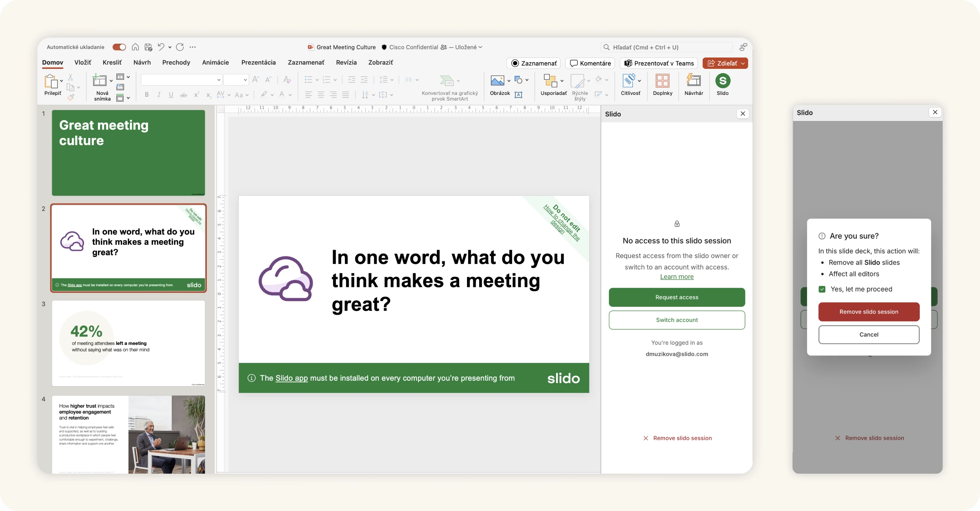The width and height of the screenshot is (980, 511).
Task: Click Konvertovať na grafický prvok SmartArt
Action: pos(450,88)
